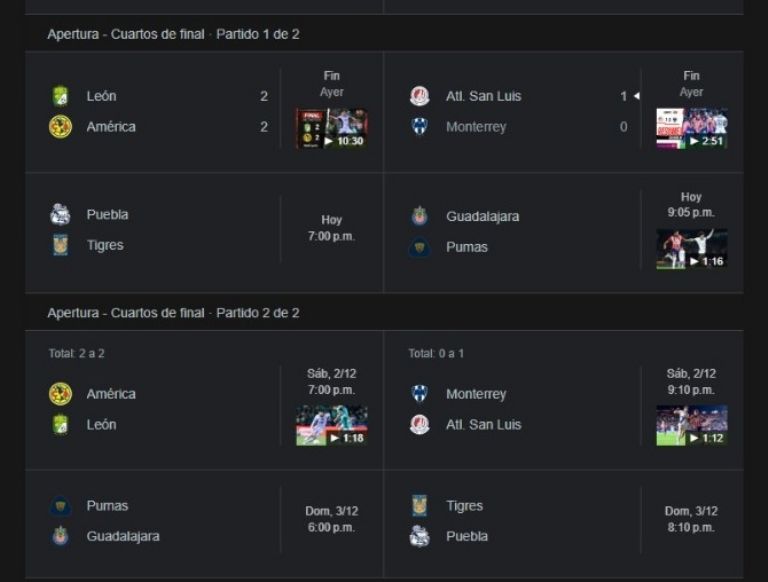Click the Atl. San Luis crest in finished match

(420, 96)
